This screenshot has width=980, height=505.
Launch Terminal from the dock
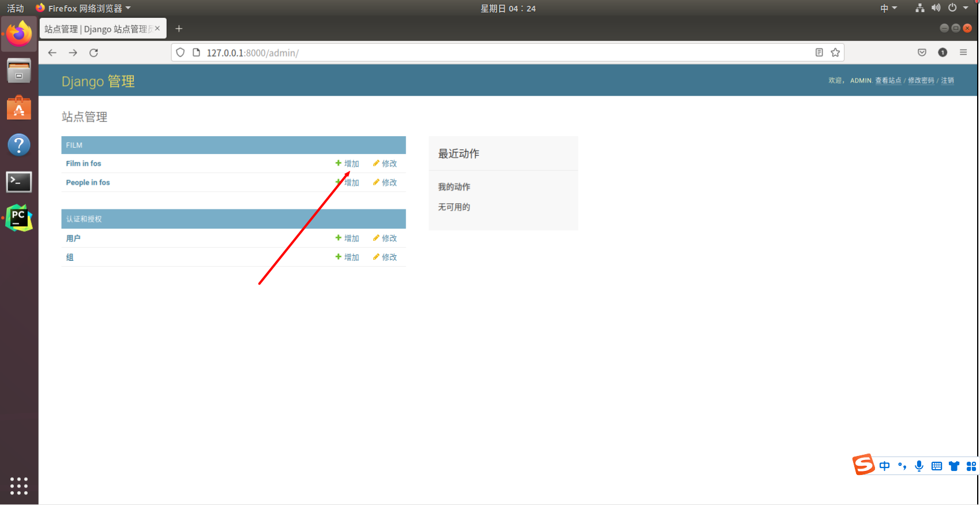19,182
